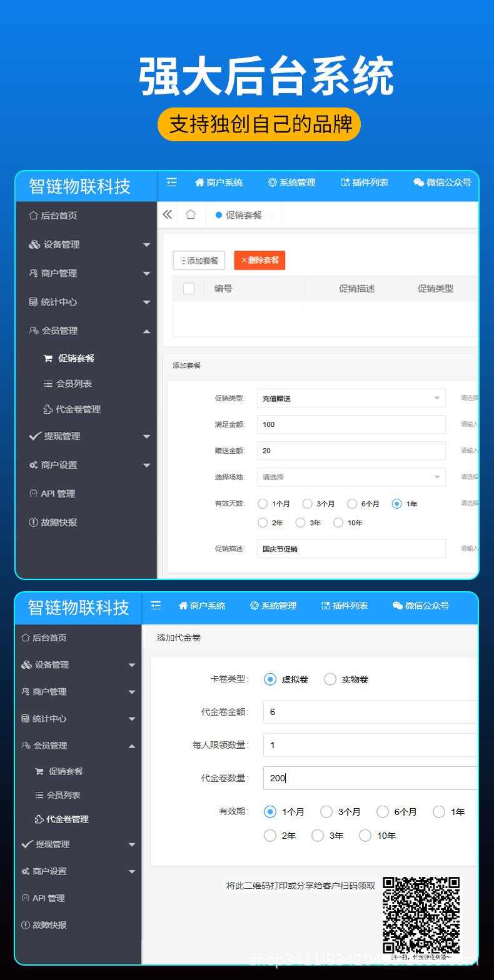Close the 促销套餐 tab with its x
The image size is (494, 980).
coord(271,215)
